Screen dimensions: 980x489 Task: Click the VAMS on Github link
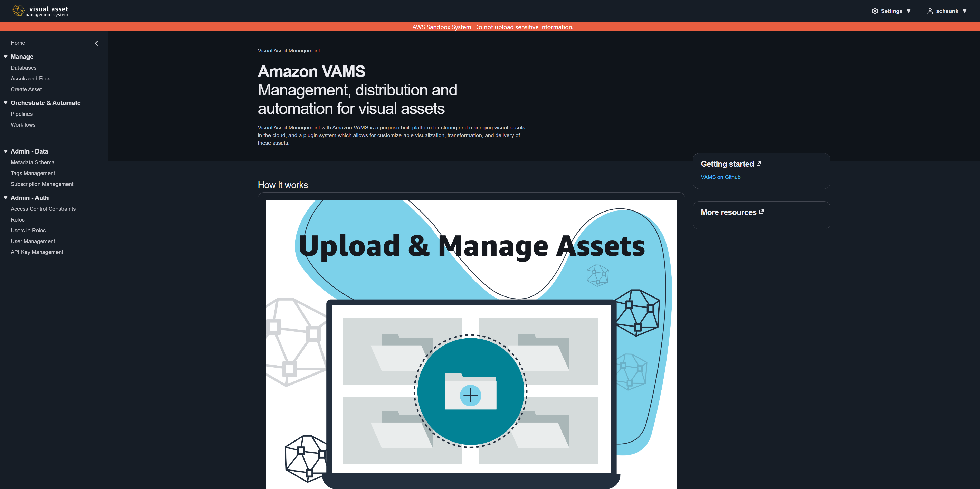720,177
